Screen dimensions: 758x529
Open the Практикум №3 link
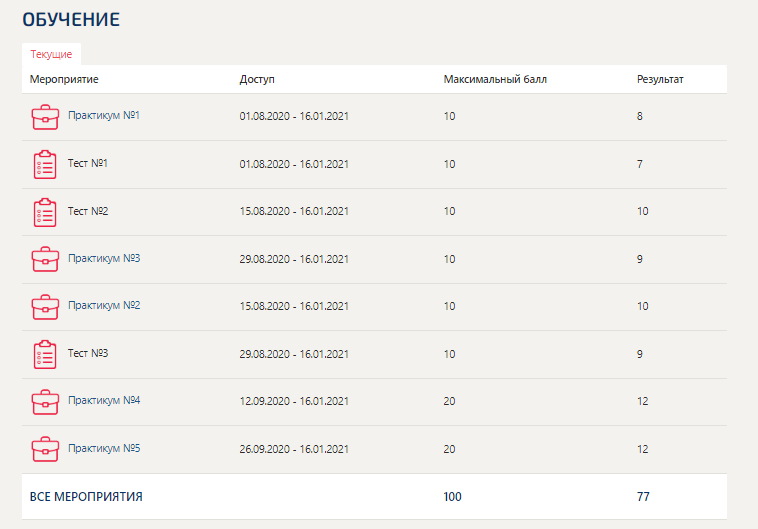104,258
